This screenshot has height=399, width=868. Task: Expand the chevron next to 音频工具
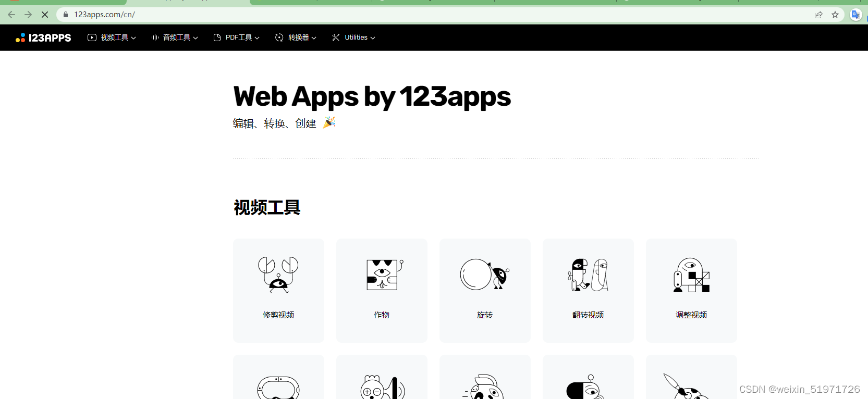click(x=195, y=38)
